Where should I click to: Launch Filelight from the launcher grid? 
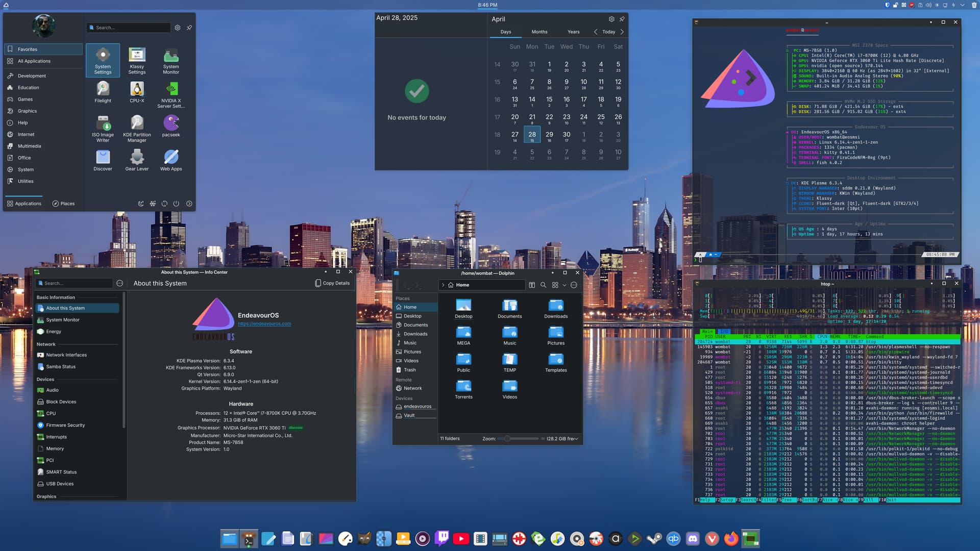[x=103, y=92]
